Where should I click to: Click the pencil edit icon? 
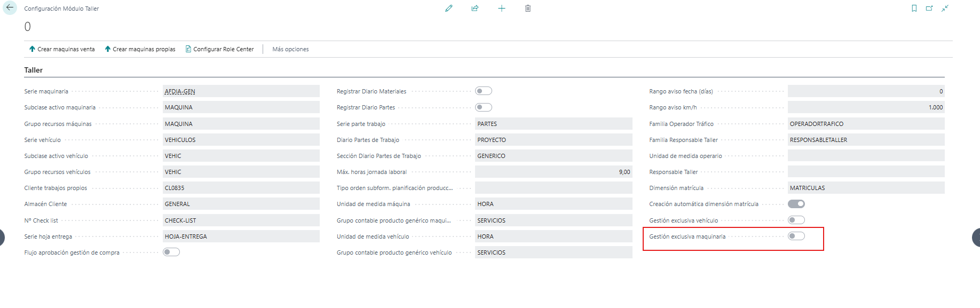(x=449, y=9)
